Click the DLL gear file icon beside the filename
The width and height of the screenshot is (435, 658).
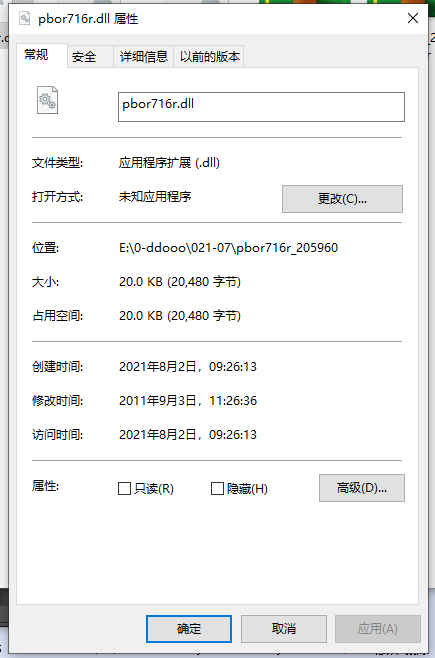click(47, 100)
